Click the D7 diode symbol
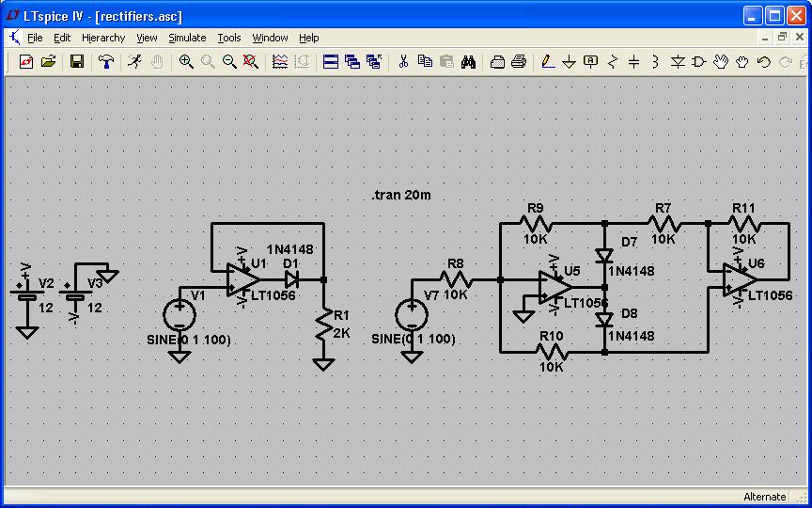Viewport: 812px width, 508px height. coord(604,256)
